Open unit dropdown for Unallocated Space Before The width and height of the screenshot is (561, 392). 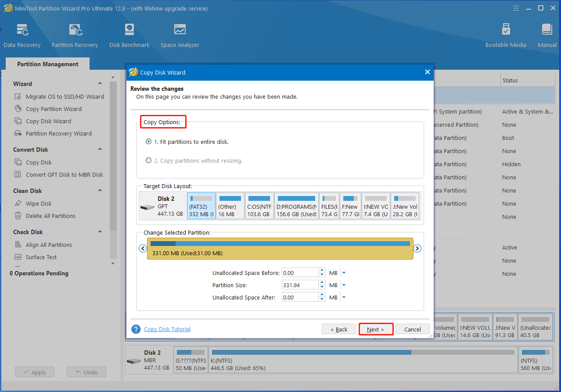(344, 273)
